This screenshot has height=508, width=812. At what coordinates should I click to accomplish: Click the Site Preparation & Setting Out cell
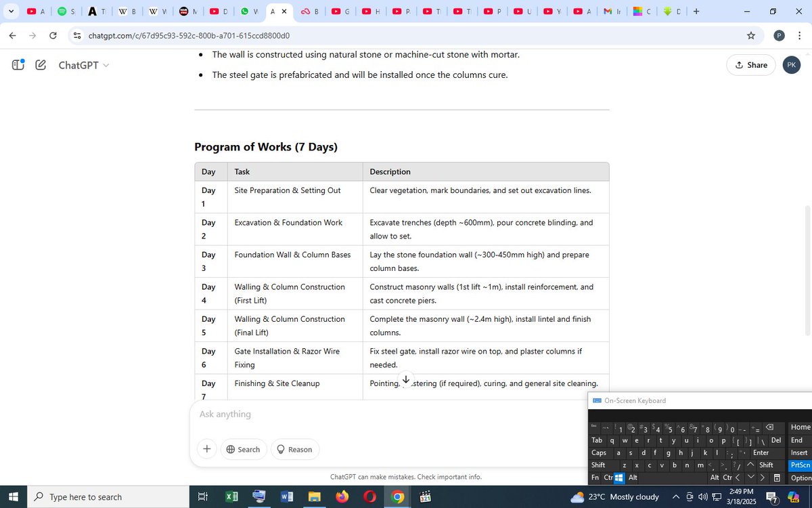click(x=295, y=197)
